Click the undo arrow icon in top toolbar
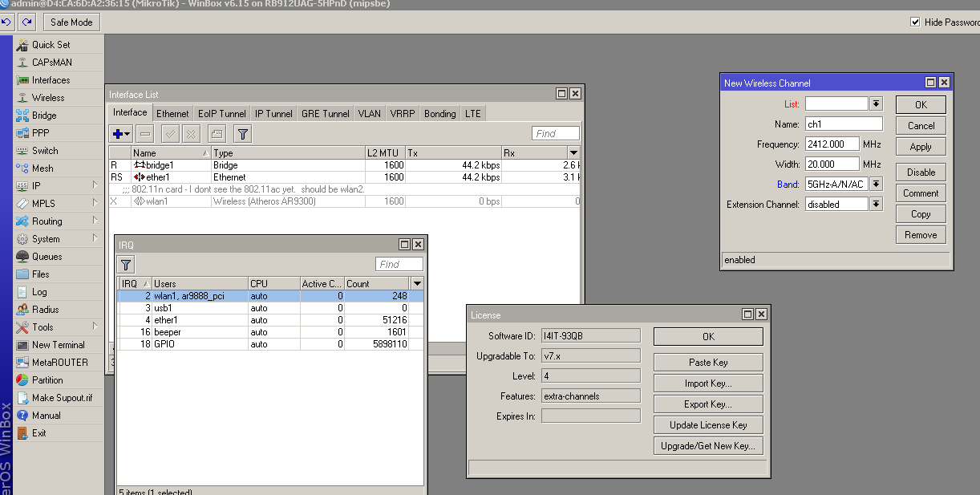This screenshot has height=495, width=980. coord(6,22)
